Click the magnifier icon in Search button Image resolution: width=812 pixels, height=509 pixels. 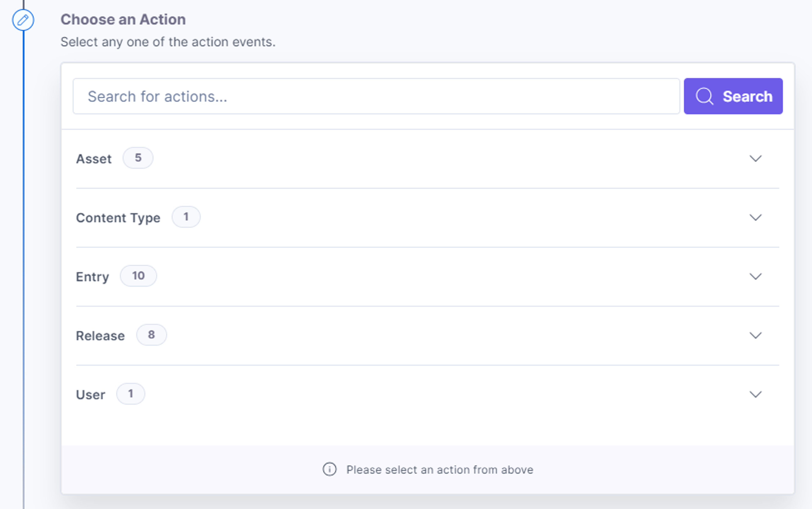coord(704,96)
